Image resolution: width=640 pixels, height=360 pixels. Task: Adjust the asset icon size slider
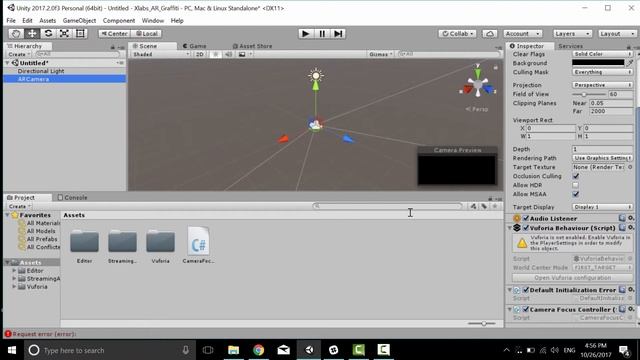tap(482, 323)
